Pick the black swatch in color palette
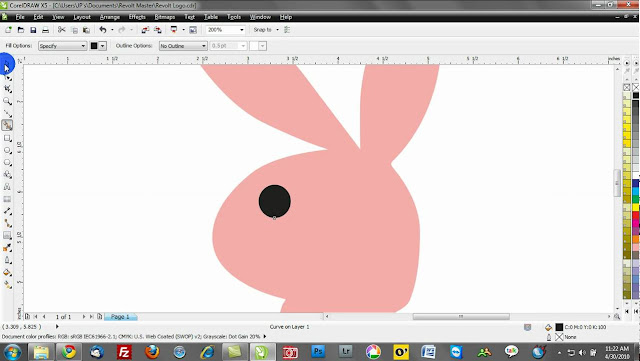This screenshot has height=361, width=640. [636, 95]
